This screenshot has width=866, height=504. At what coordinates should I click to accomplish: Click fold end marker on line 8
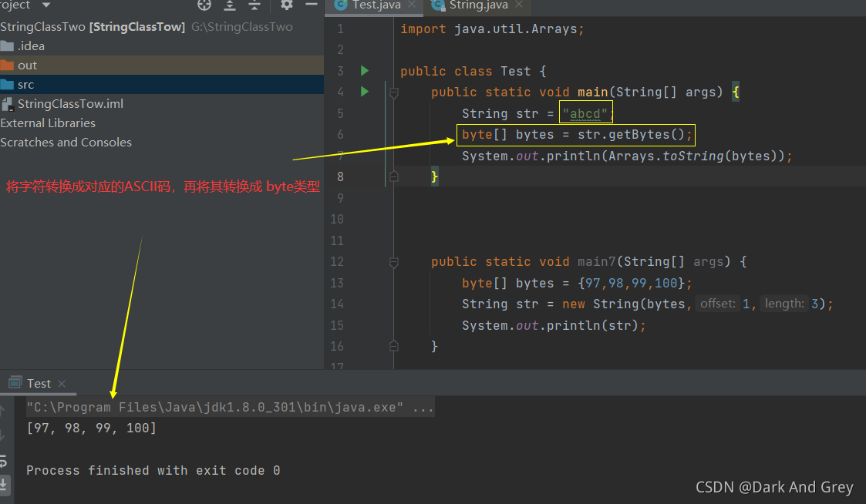[394, 176]
